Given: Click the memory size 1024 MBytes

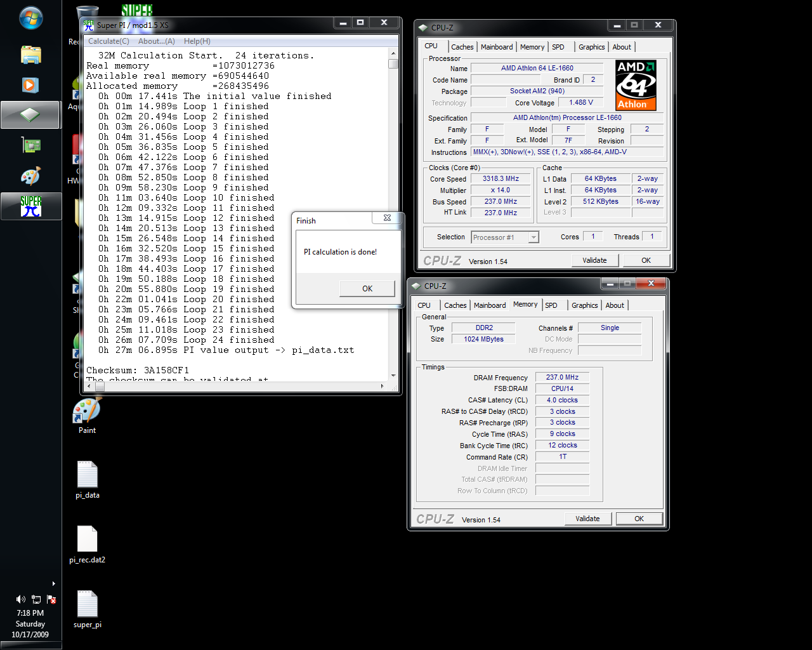Looking at the screenshot, I should click(485, 340).
